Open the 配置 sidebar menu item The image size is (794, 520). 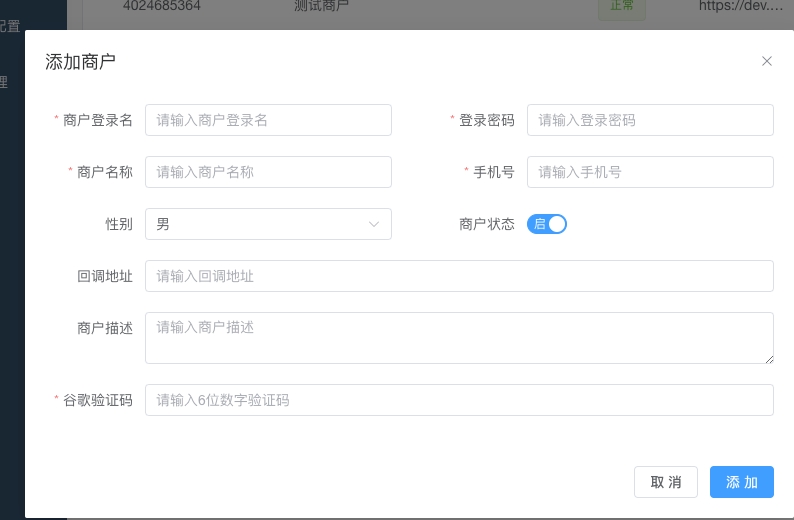(x=10, y=27)
